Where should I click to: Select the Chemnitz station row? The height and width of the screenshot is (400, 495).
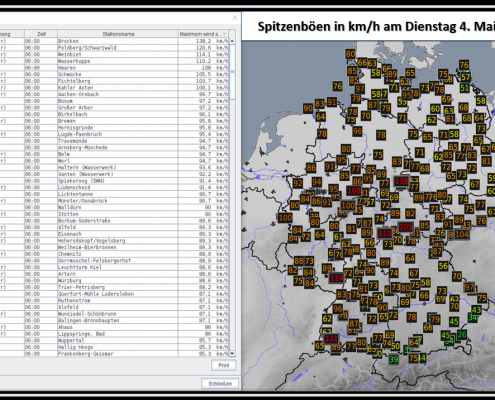coord(114,254)
